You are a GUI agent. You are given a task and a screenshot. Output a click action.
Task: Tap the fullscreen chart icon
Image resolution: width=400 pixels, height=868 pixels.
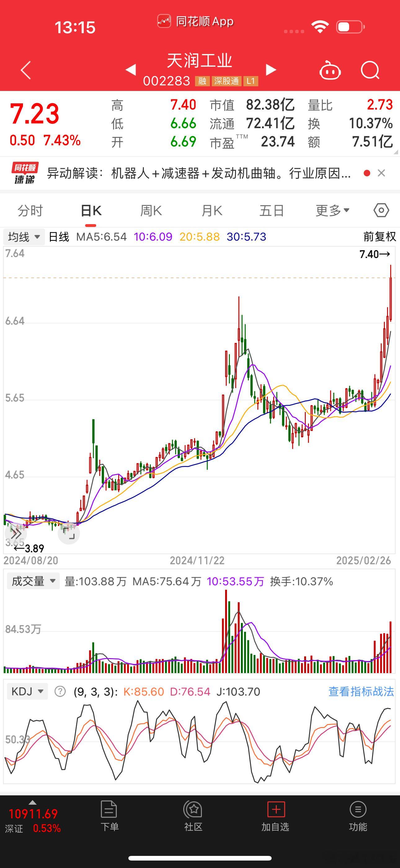69,534
